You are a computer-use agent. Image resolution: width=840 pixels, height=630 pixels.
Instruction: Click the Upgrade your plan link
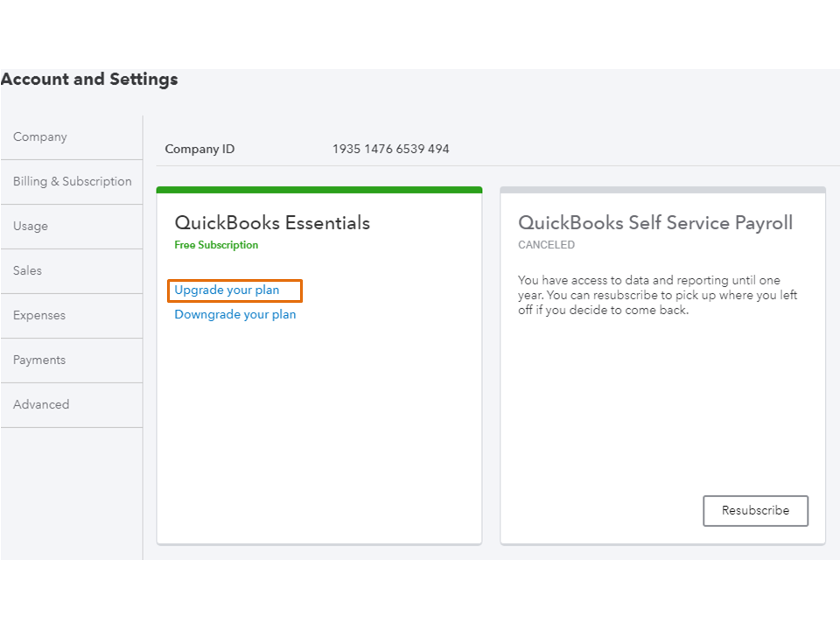pos(227,290)
